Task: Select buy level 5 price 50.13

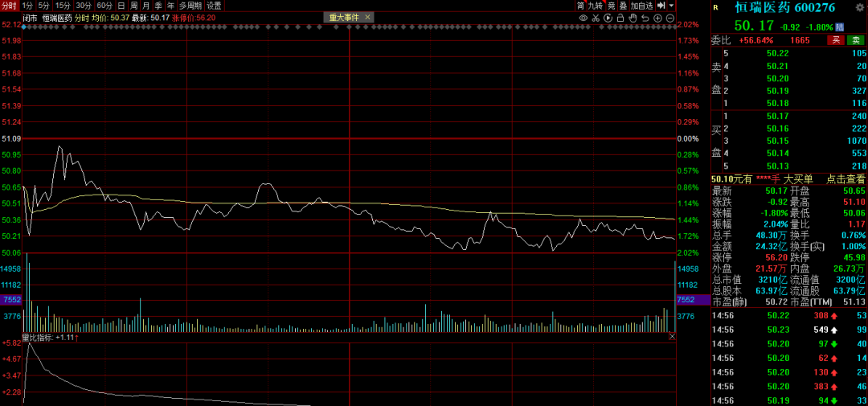Action: (777, 166)
